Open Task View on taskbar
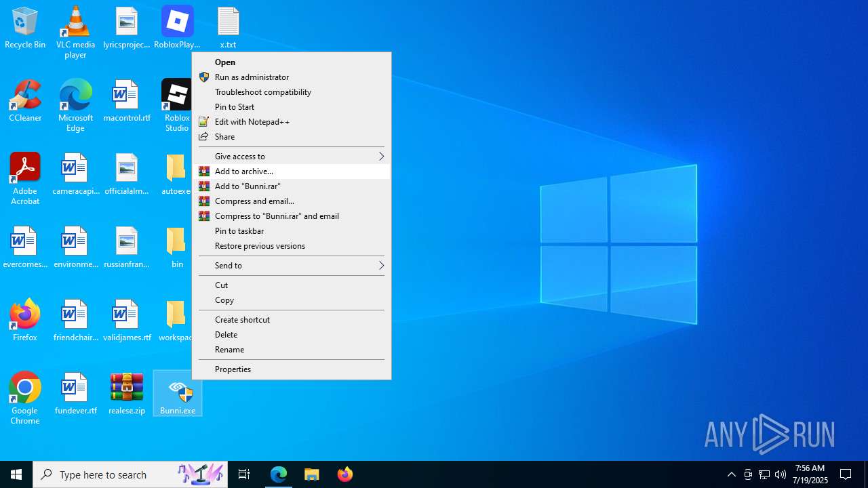 click(244, 474)
